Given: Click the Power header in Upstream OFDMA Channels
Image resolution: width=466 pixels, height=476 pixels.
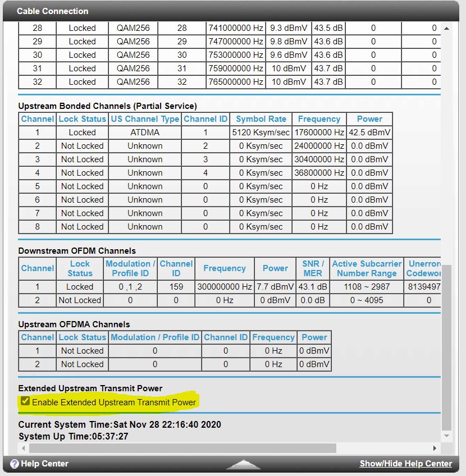Looking at the screenshot, I should point(314,337).
